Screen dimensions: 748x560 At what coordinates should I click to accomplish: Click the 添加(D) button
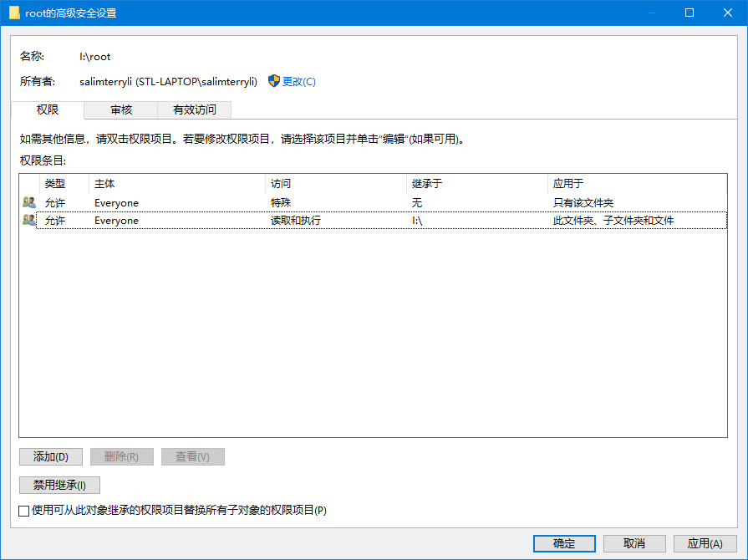tap(51, 457)
